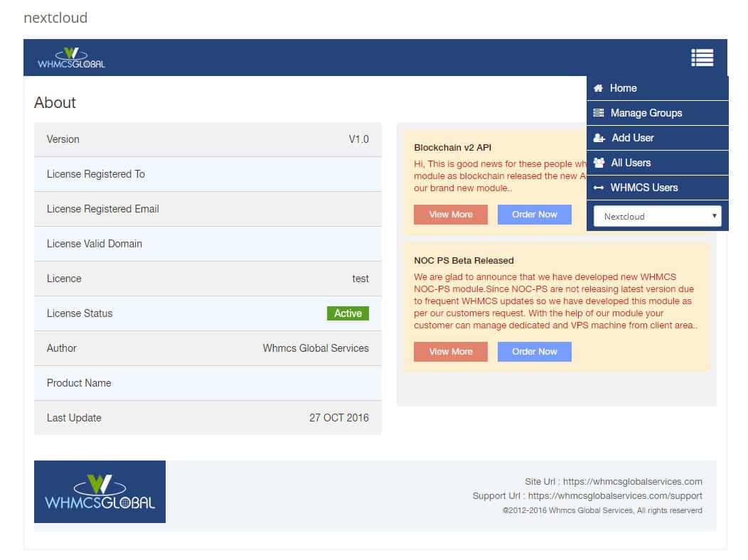Click Order Now under Blockchain v2 API
The image size is (748, 560).
(x=534, y=215)
